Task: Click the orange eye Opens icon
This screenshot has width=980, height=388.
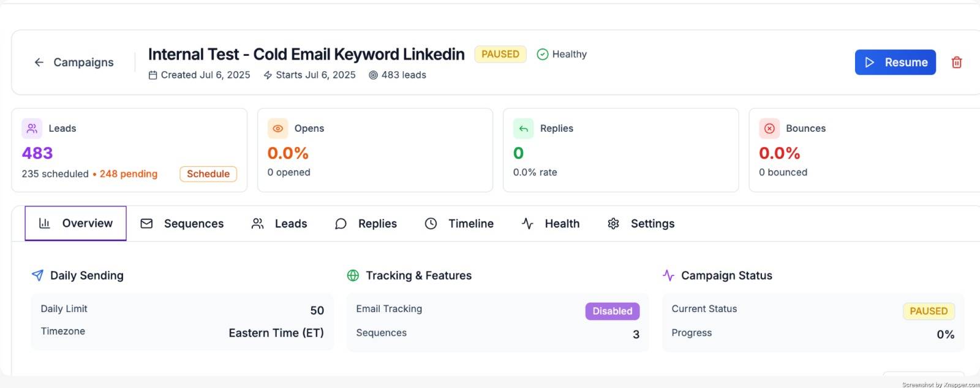Action: click(x=277, y=129)
